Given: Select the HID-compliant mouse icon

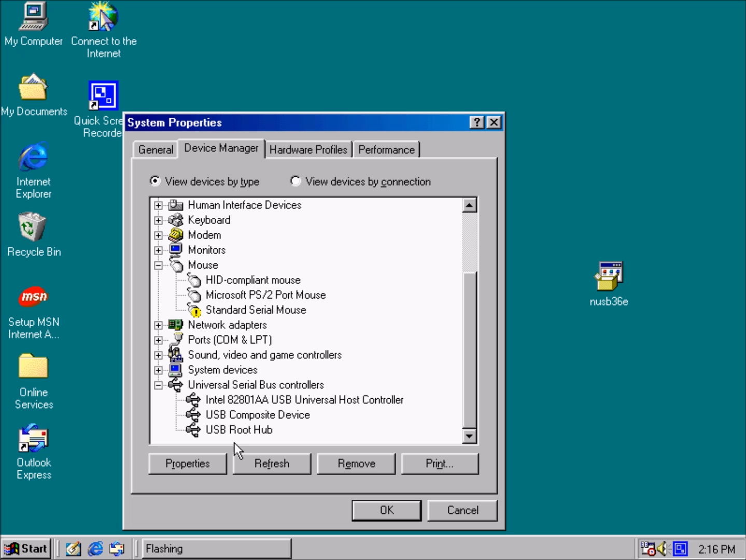Looking at the screenshot, I should 195,280.
